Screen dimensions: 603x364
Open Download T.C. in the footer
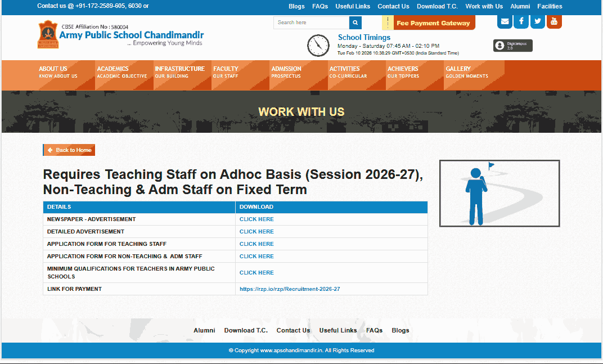[x=246, y=330]
